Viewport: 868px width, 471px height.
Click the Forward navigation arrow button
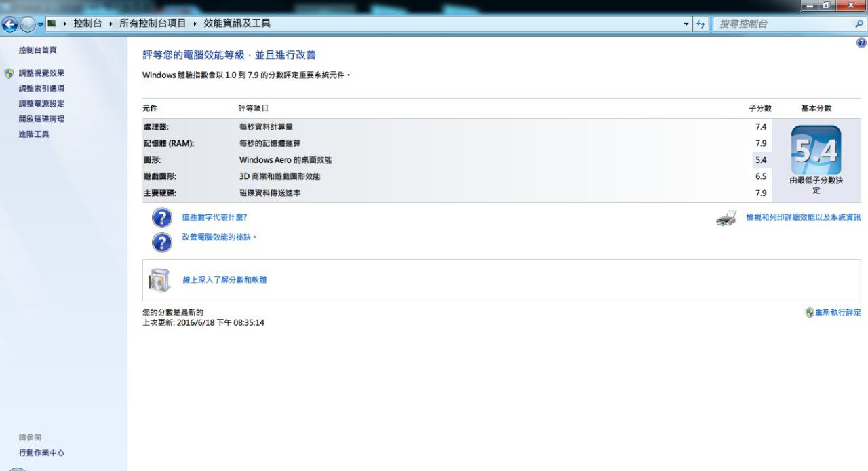(x=27, y=24)
